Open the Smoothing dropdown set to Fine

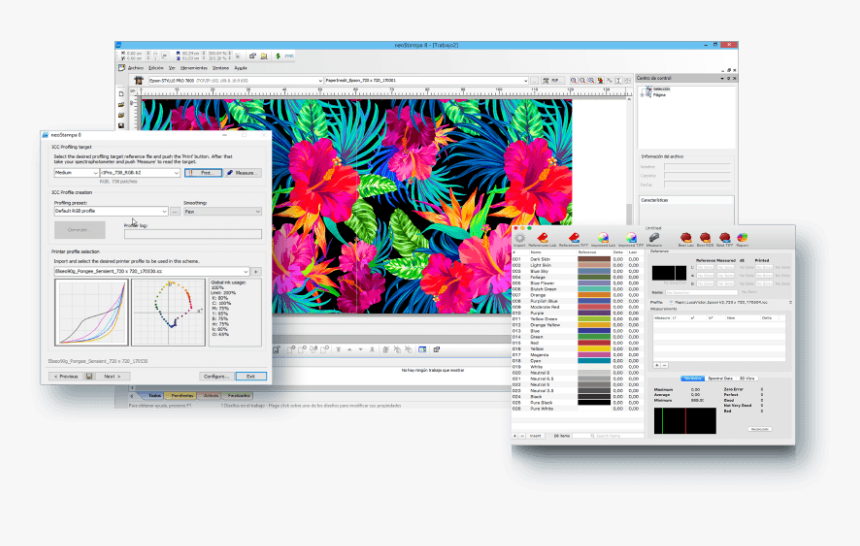point(222,212)
